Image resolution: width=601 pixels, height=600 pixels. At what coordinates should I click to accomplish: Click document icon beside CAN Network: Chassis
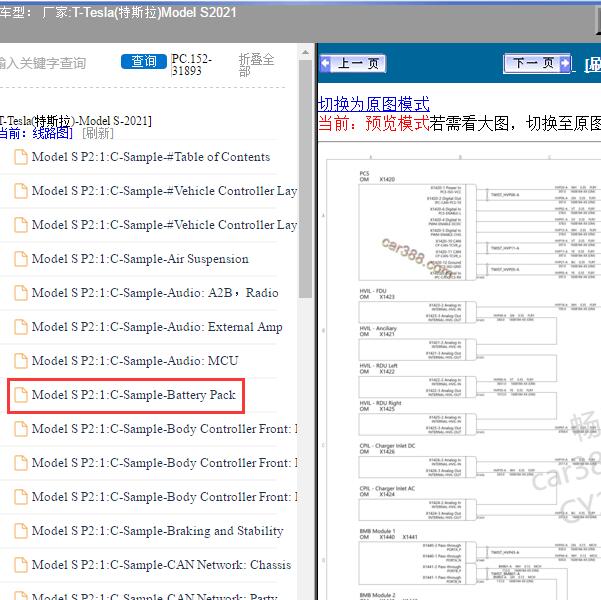click(x=21, y=565)
